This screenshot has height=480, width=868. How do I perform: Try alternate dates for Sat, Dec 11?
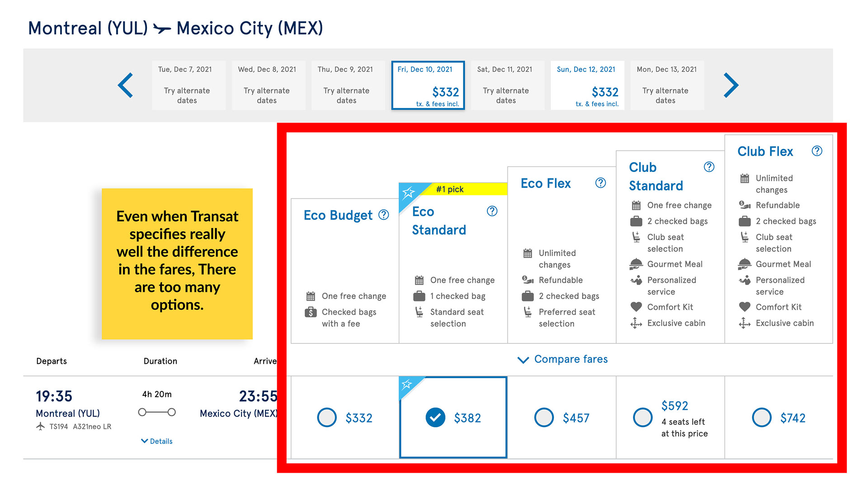click(506, 95)
